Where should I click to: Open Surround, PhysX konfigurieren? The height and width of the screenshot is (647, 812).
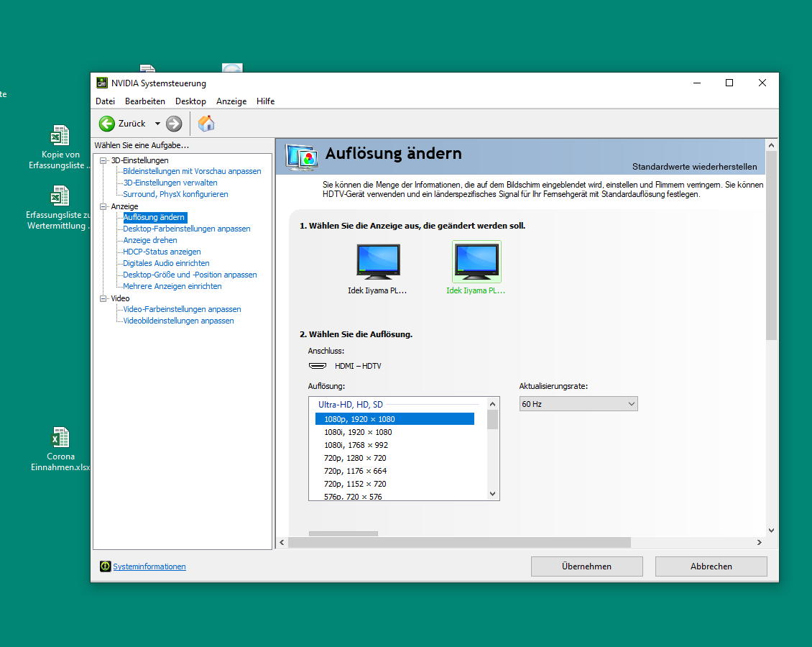click(x=175, y=194)
